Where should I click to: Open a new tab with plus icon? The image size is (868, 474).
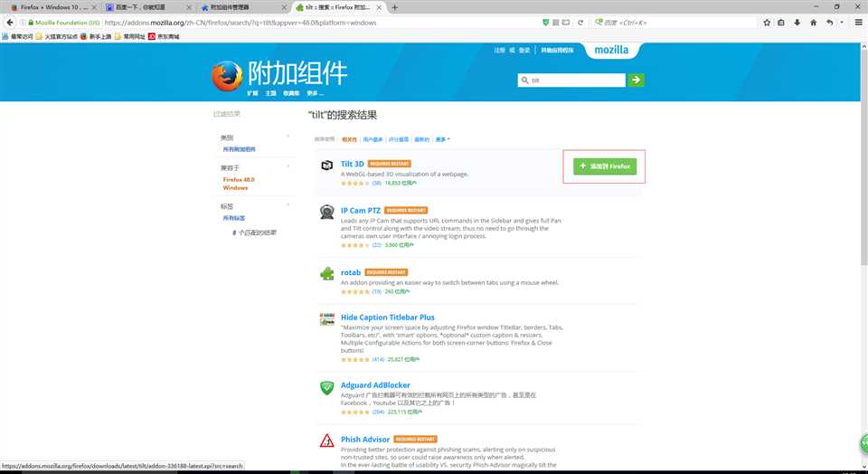tap(395, 7)
